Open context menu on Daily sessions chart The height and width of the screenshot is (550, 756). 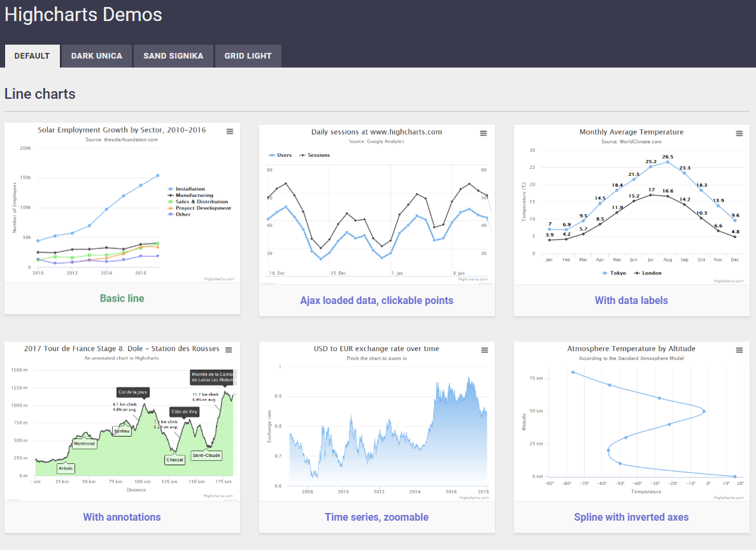click(x=483, y=133)
